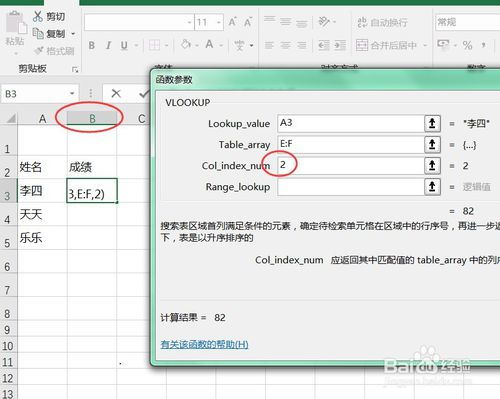Click the phonetic guide 文 icon
This screenshot has height=399, width=500.
[x=239, y=45]
